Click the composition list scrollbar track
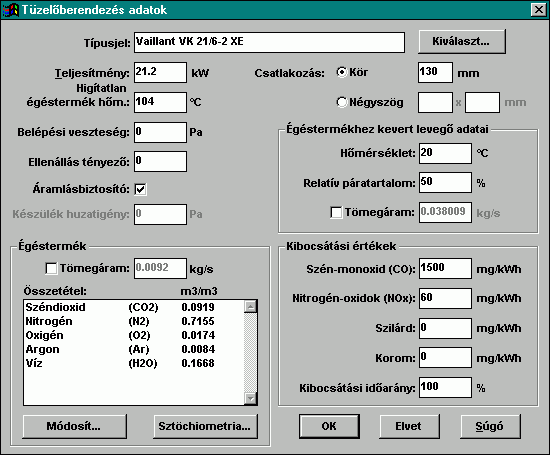This screenshot has width=550, height=455. click(250, 353)
